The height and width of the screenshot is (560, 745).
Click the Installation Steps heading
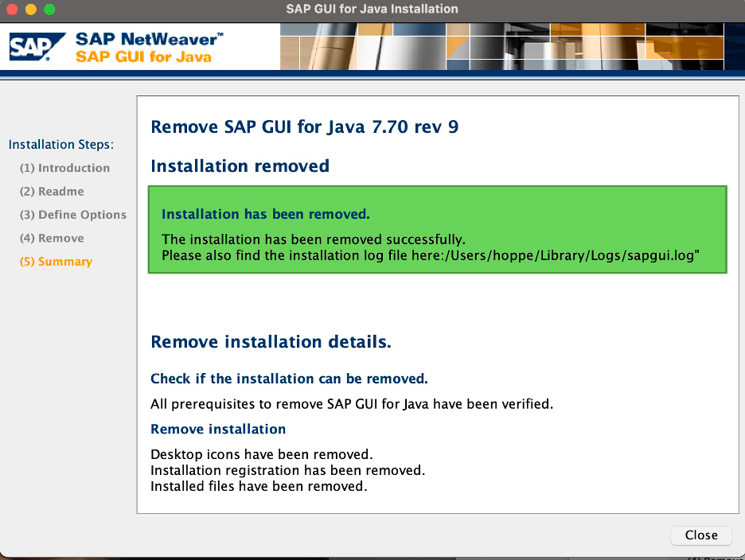click(x=61, y=145)
